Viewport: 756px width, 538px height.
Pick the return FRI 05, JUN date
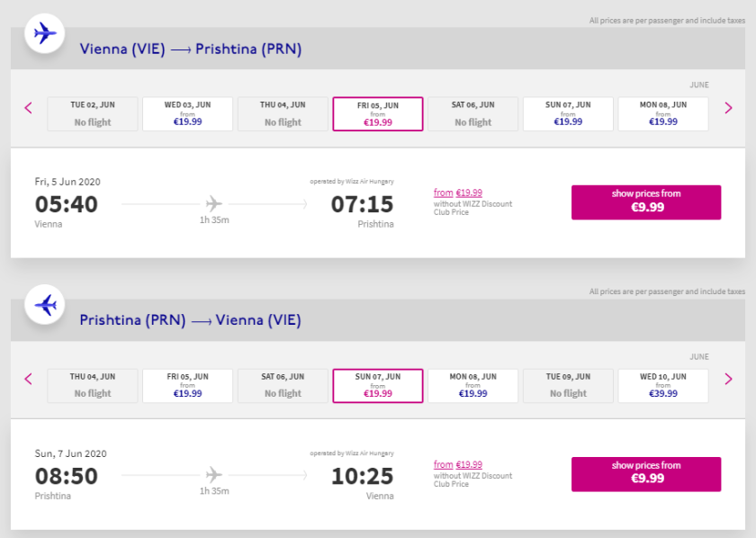(x=187, y=385)
